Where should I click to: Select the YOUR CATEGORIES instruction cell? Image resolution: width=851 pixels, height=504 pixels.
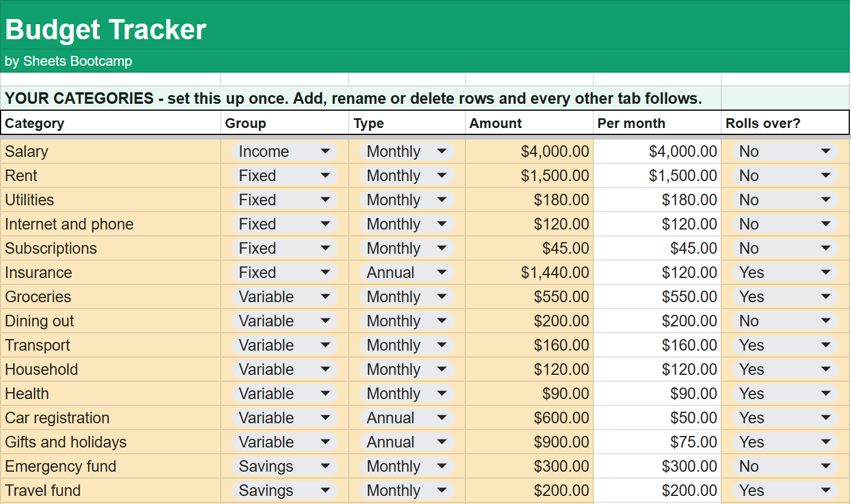[361, 98]
